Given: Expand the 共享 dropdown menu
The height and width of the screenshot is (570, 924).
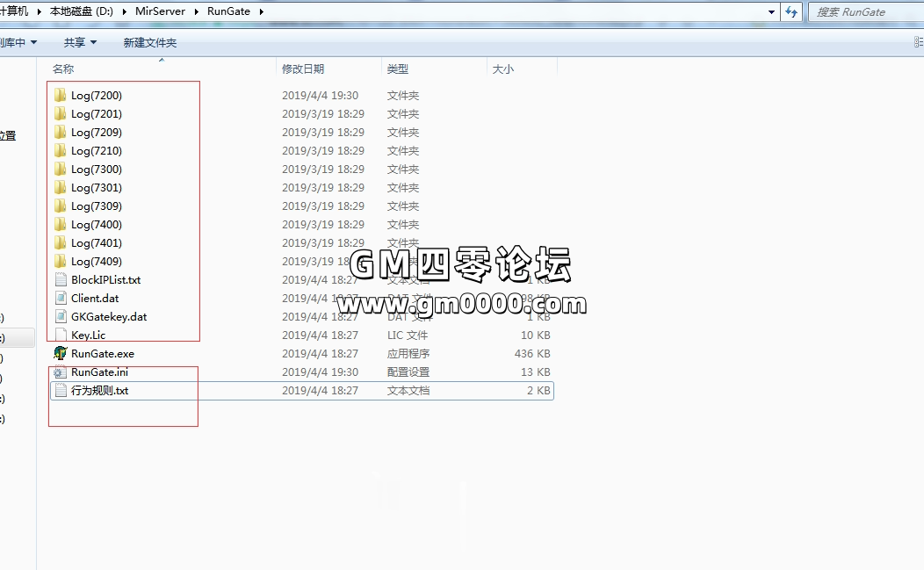Looking at the screenshot, I should 80,42.
